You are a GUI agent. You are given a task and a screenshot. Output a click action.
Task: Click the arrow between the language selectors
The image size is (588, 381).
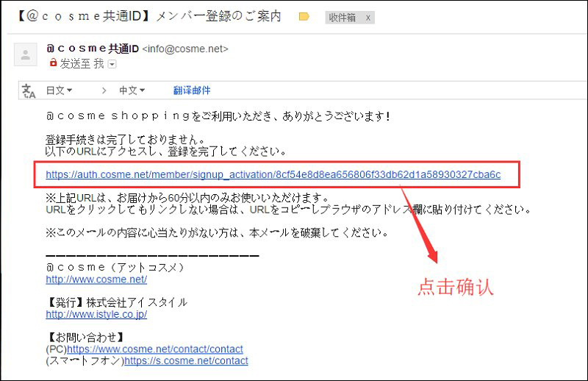tap(104, 90)
